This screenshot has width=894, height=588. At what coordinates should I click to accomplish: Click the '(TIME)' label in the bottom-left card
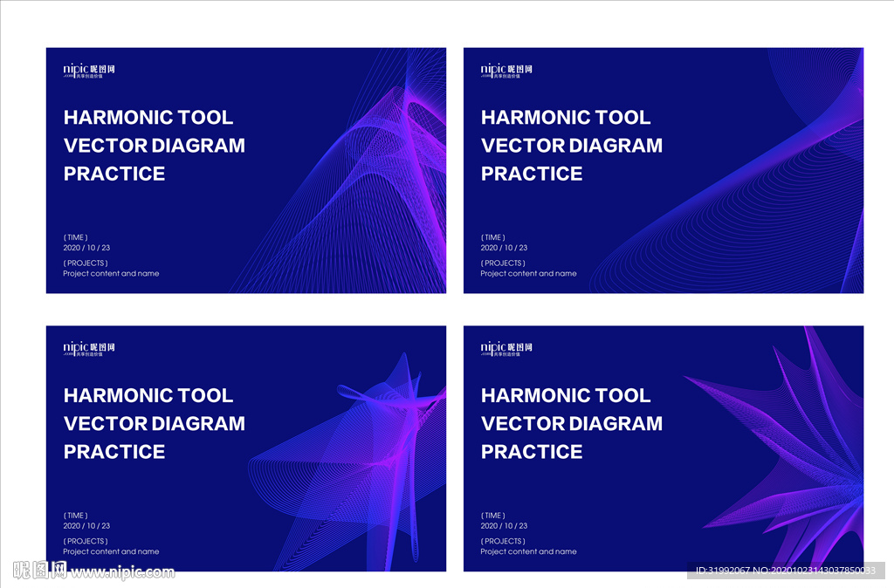75,516
